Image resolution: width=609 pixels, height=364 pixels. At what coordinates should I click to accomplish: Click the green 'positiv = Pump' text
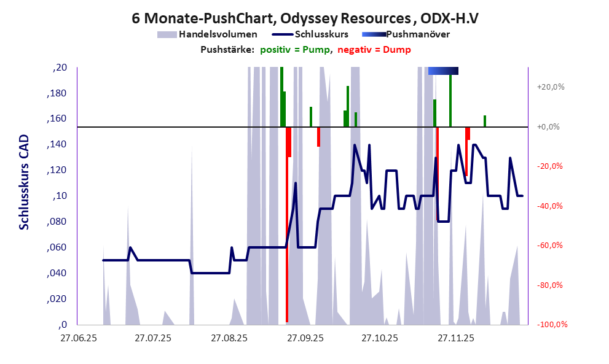(x=294, y=50)
